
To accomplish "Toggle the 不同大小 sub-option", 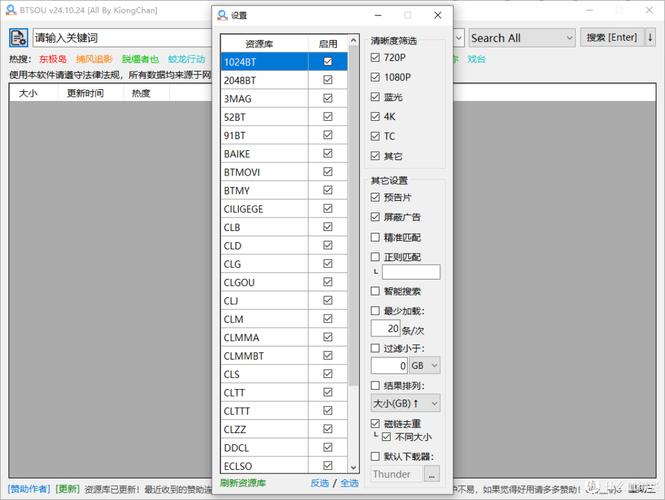I will 386,437.
